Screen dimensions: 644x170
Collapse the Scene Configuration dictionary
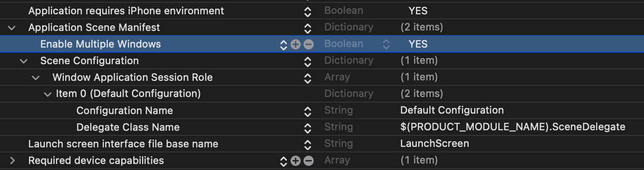24,61
